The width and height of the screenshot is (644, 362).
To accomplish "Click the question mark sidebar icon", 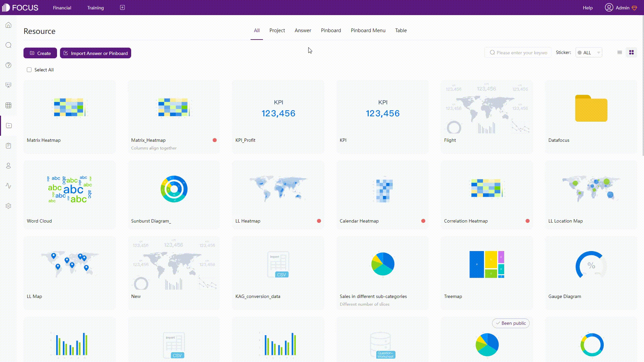I will click(x=8, y=65).
